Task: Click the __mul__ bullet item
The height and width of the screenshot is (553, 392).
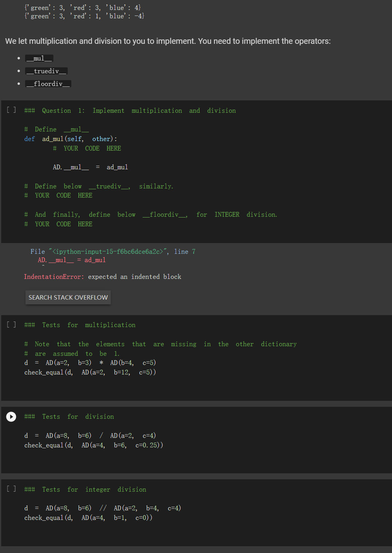Action: (x=39, y=58)
